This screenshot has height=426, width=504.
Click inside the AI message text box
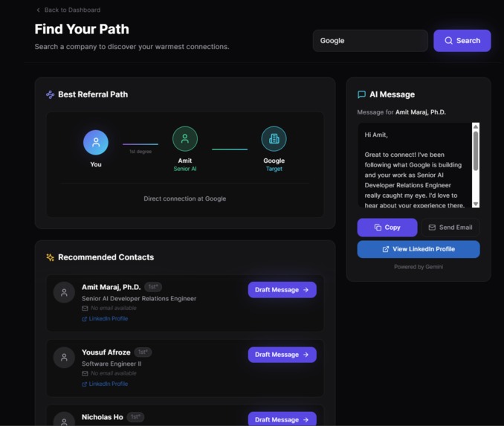[415, 165]
